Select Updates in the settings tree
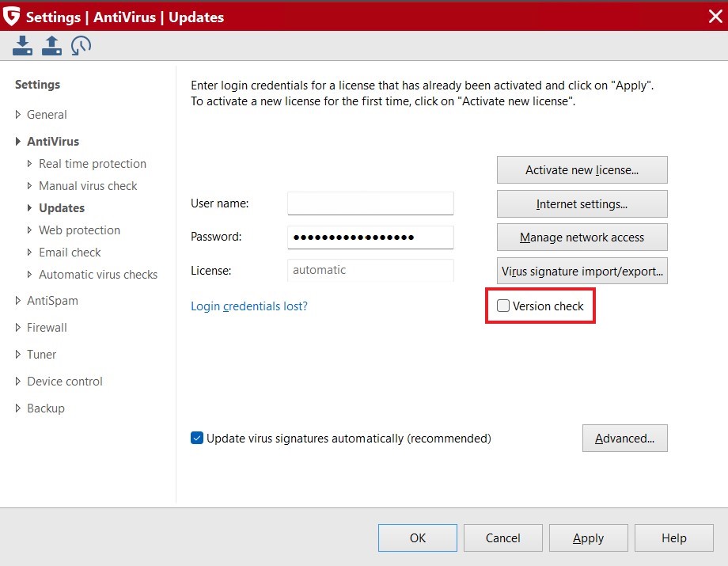728x566 pixels. coord(62,208)
